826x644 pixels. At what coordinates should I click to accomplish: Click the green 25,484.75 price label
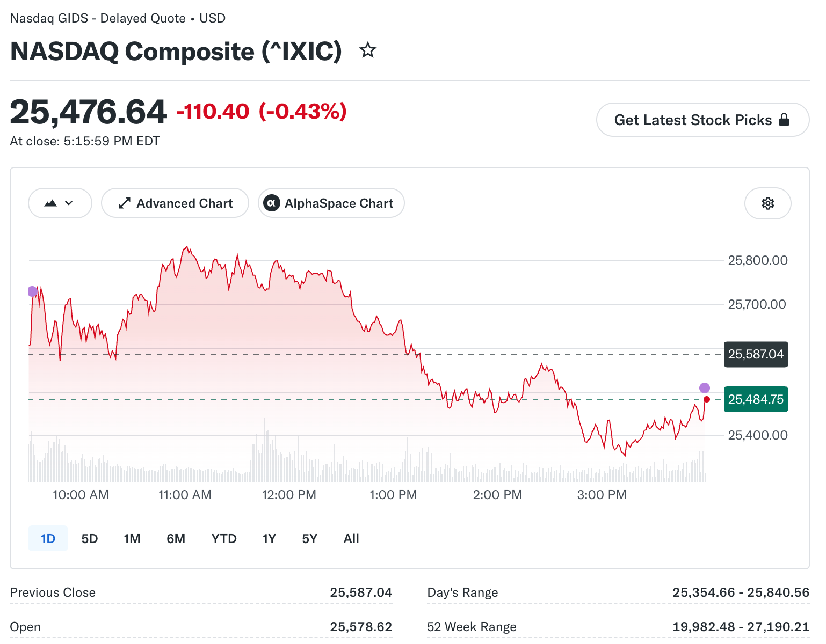click(756, 399)
